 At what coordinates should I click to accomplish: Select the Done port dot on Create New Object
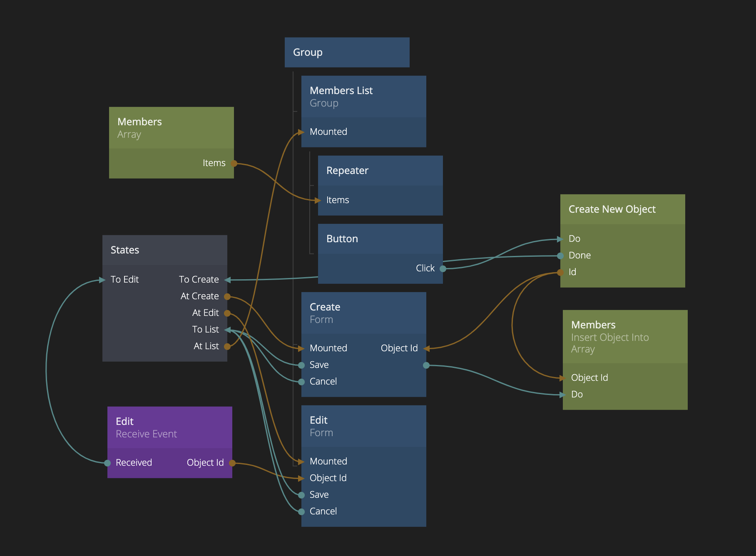560,256
